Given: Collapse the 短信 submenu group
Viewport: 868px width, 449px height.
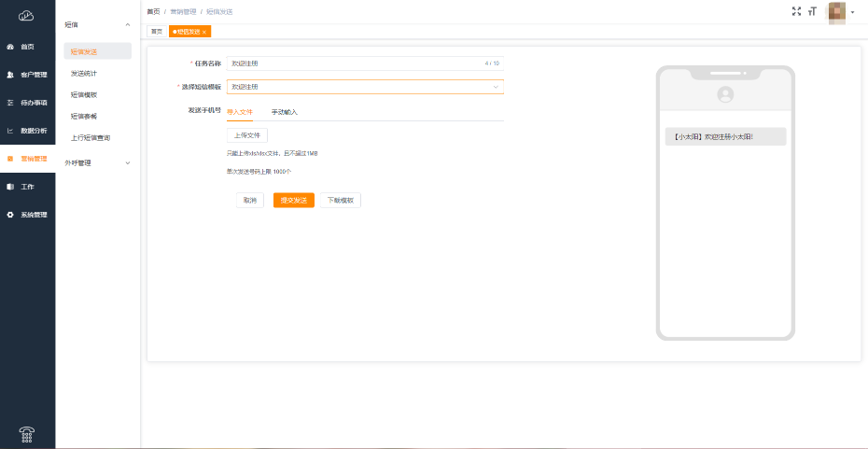Looking at the screenshot, I should [x=128, y=24].
